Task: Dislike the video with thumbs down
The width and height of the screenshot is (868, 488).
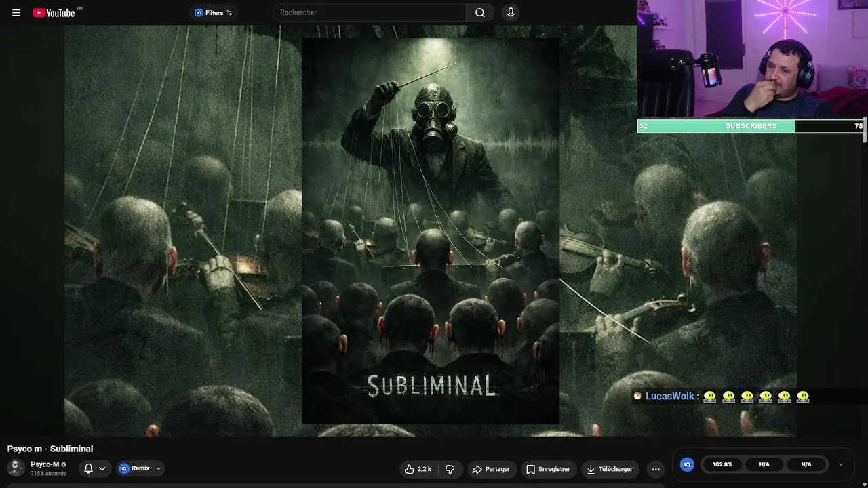Action: coord(450,469)
